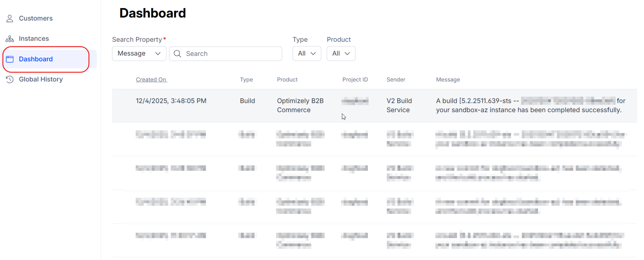
Task: Click the Customers person icon
Action: point(9,18)
